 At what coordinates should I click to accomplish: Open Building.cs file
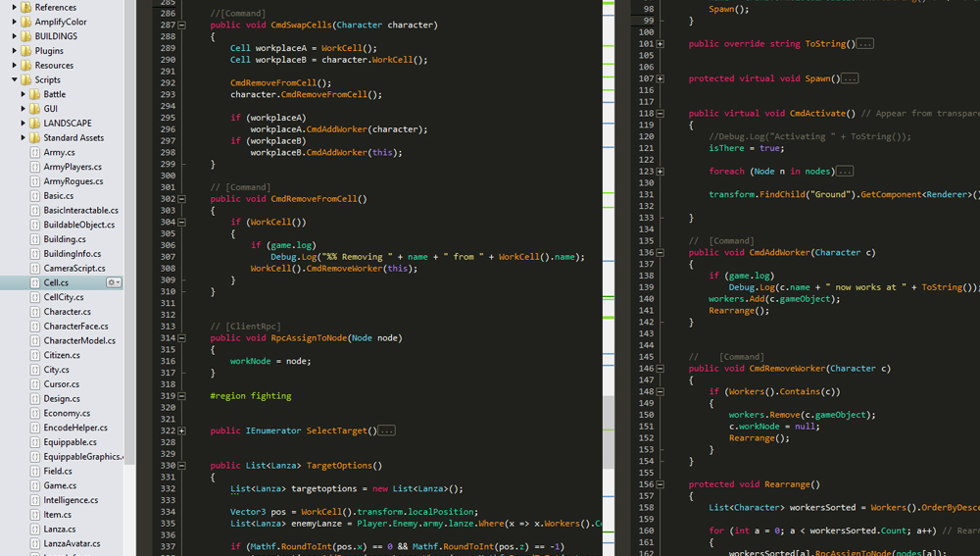(65, 239)
